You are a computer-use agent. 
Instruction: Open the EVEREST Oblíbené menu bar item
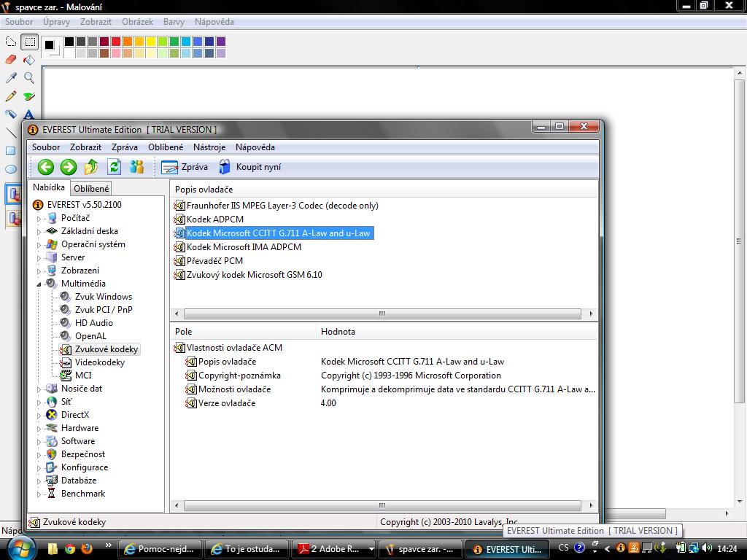166,147
